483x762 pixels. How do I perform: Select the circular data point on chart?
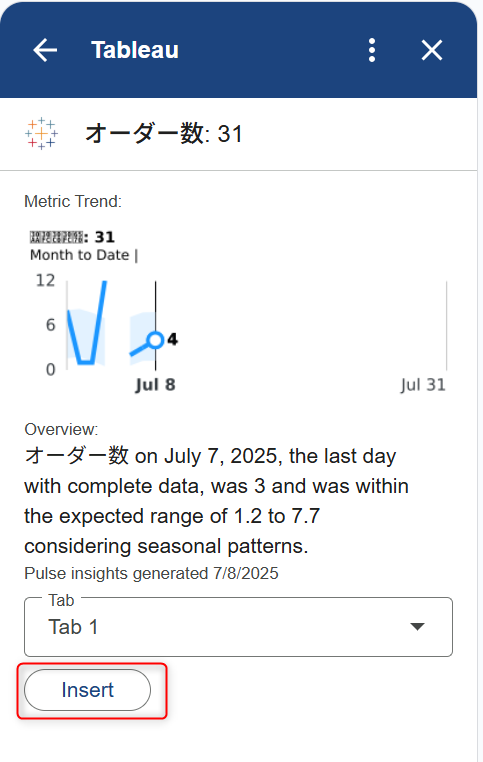click(155, 340)
